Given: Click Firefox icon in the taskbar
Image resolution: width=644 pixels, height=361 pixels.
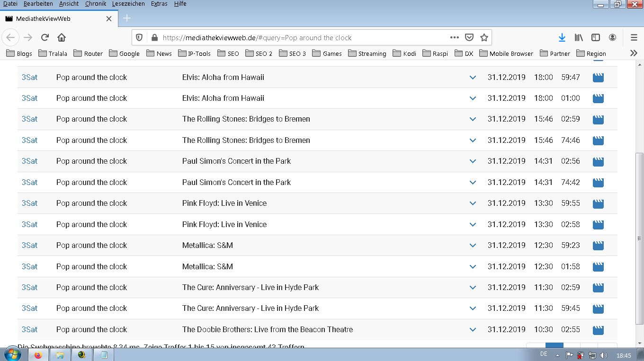Looking at the screenshot, I should click(x=38, y=355).
